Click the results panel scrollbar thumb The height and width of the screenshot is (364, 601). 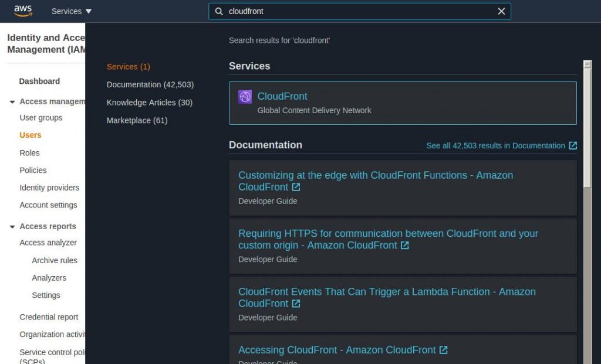[587, 128]
